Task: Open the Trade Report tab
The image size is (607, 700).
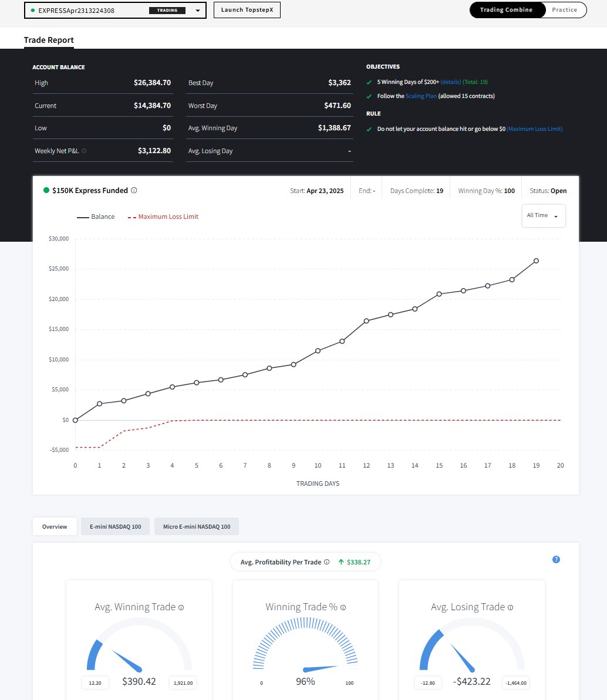Action: click(49, 40)
